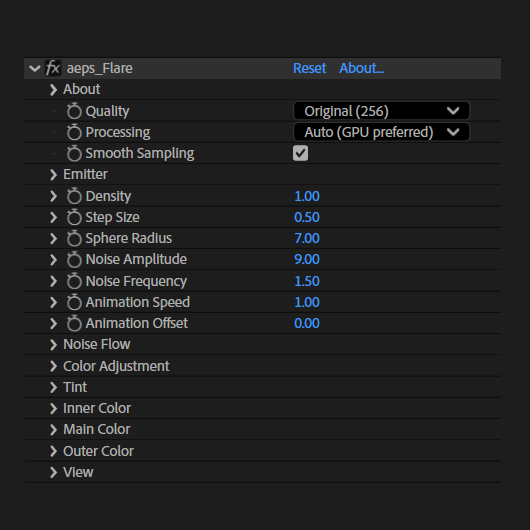Image resolution: width=530 pixels, height=530 pixels.
Task: Expand the Noise Amplitude property chevron
Action: [x=53, y=260]
